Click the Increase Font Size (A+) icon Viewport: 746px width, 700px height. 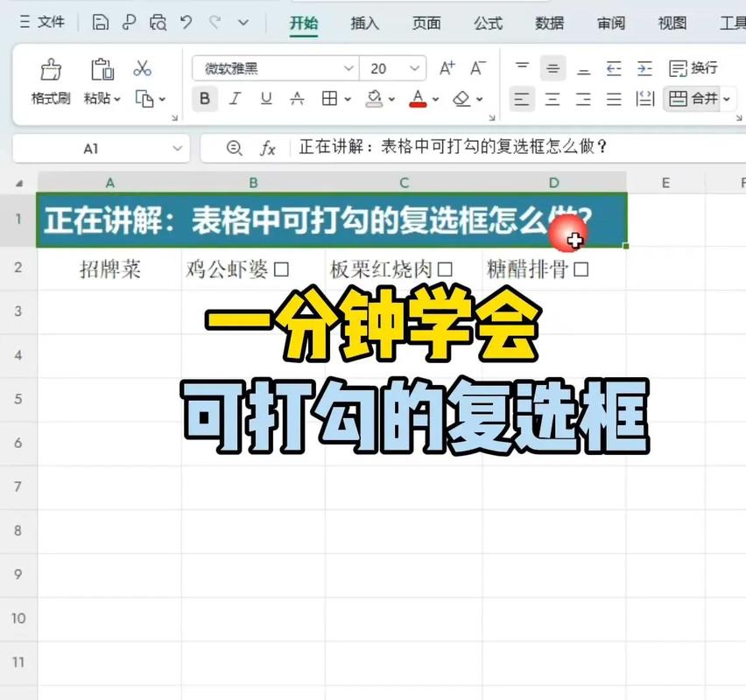(x=447, y=66)
